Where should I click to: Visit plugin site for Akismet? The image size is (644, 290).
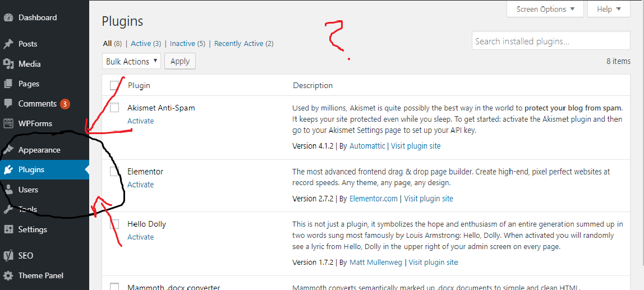(x=416, y=146)
